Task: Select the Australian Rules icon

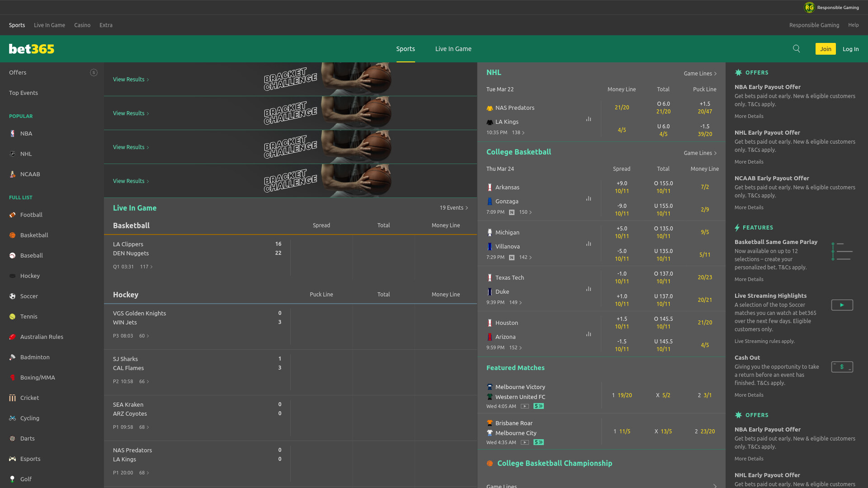Action: pyautogui.click(x=13, y=337)
